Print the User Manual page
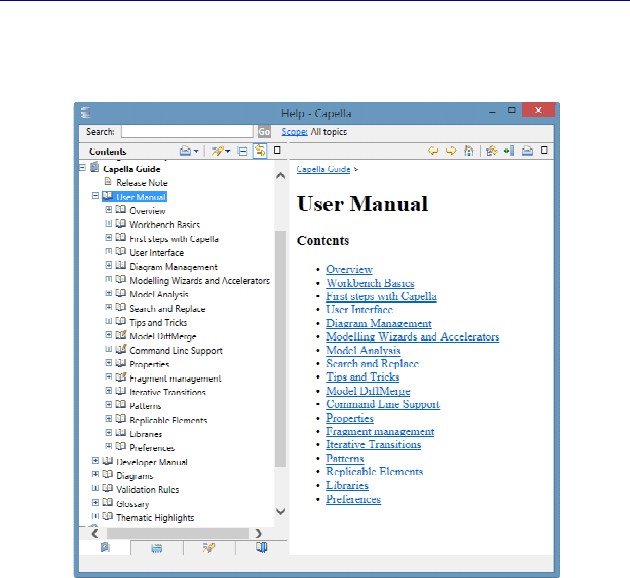 coord(527,151)
